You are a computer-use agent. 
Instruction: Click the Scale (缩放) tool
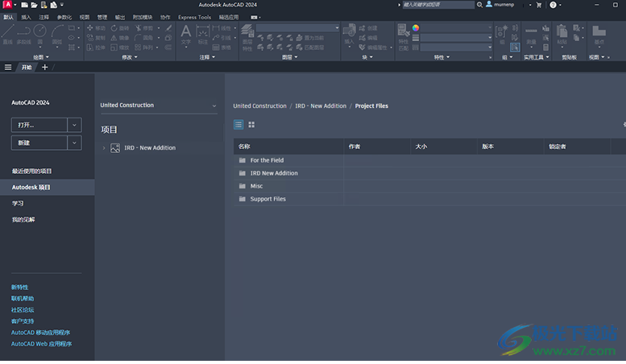(x=120, y=48)
